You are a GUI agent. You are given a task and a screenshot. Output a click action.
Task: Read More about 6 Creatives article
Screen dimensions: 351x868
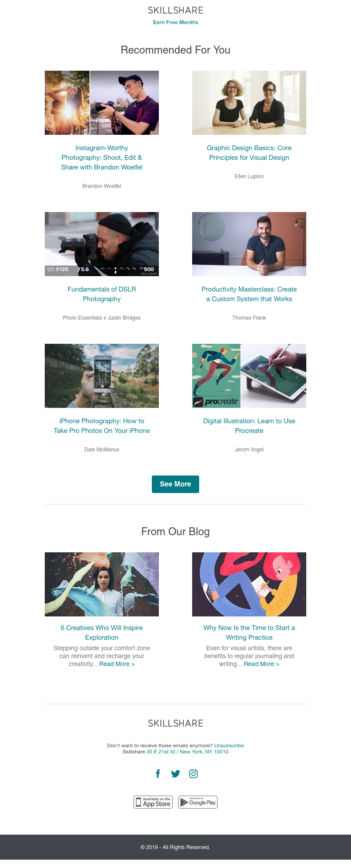pyautogui.click(x=117, y=664)
